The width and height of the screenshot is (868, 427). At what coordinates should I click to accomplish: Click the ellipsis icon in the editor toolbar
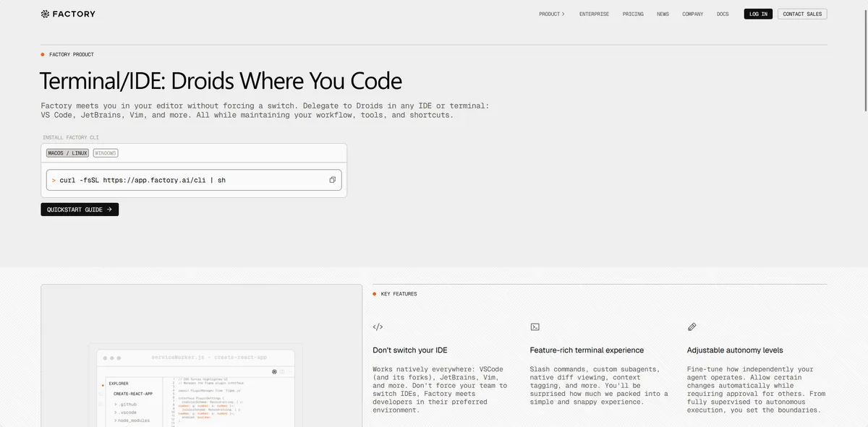point(289,371)
